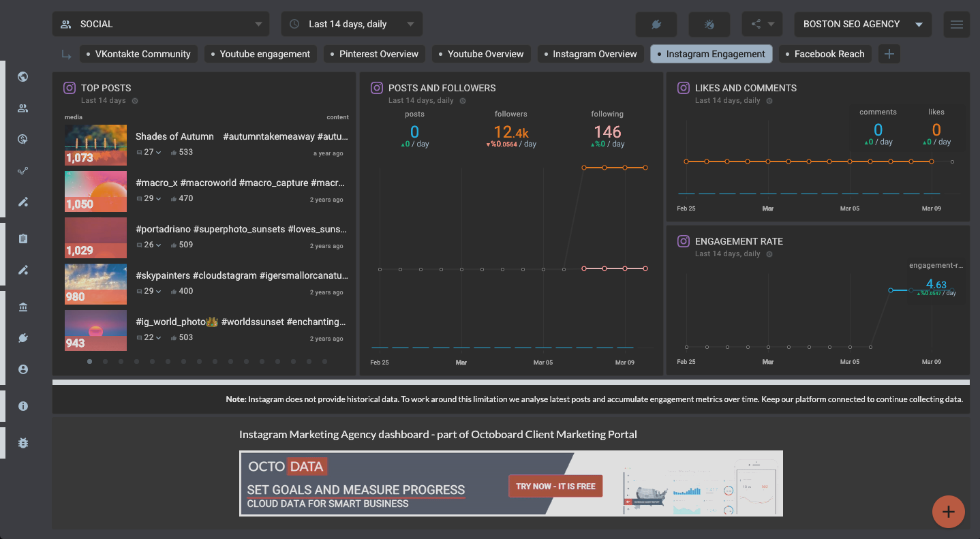
Task: Open the clipboard reports sidebar icon
Action: pos(23,238)
